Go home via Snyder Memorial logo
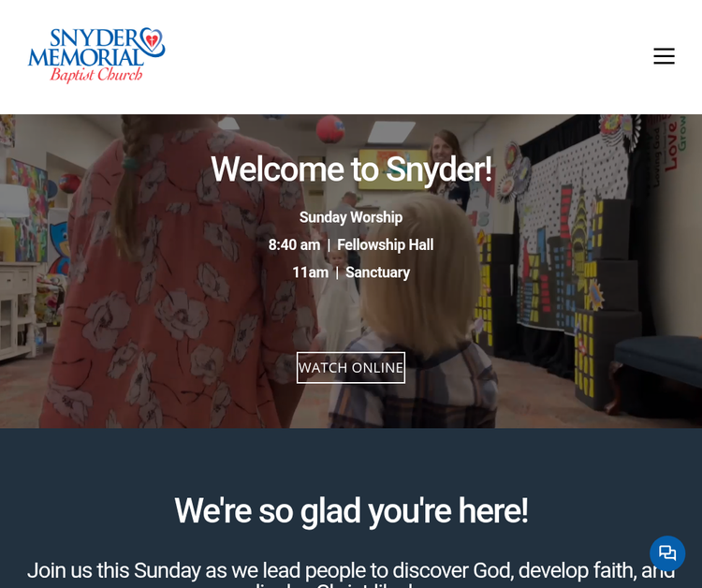 [96, 55]
